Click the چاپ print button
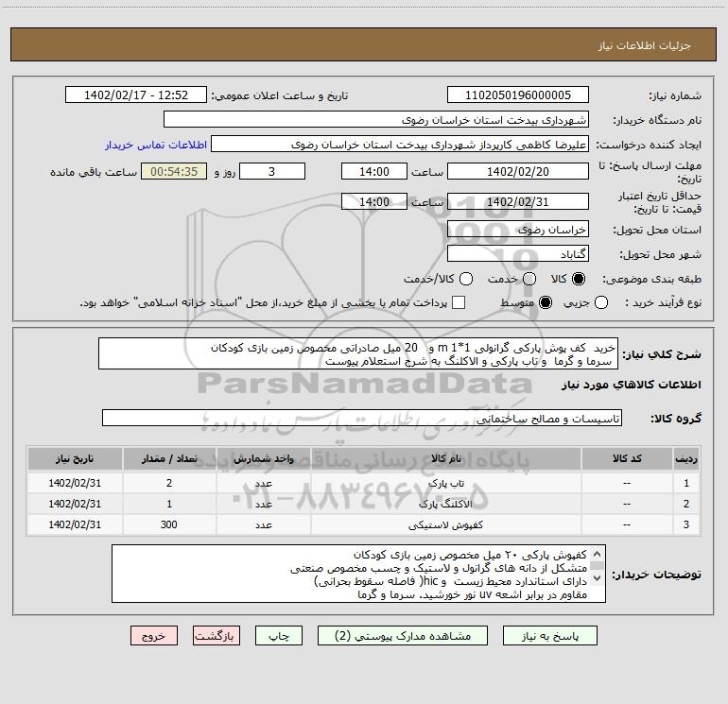The width and height of the screenshot is (728, 704). coord(279,636)
